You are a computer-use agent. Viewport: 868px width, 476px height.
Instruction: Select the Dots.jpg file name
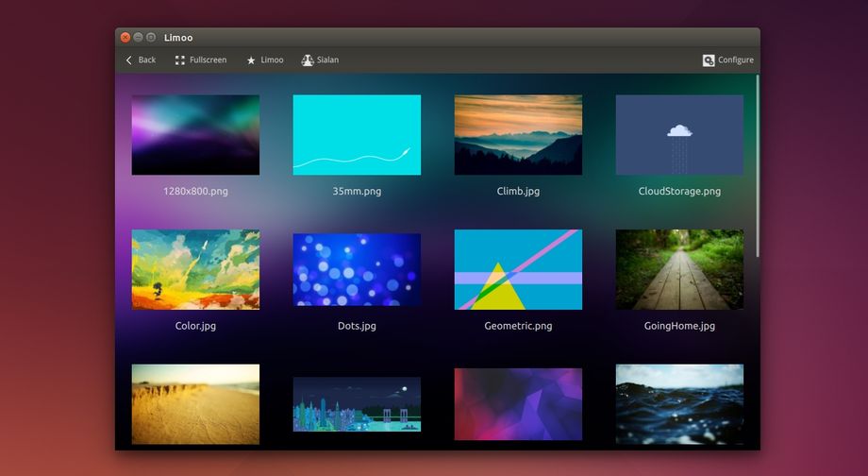tap(357, 326)
